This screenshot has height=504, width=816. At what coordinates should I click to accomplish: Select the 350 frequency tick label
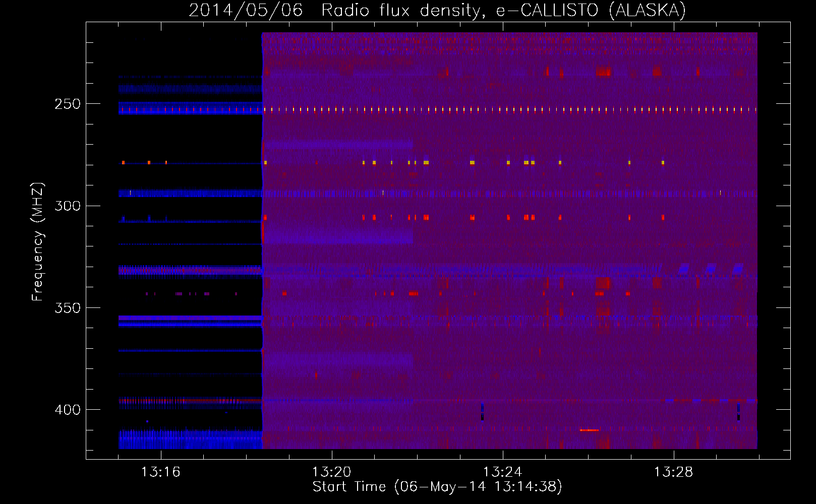[x=68, y=308]
